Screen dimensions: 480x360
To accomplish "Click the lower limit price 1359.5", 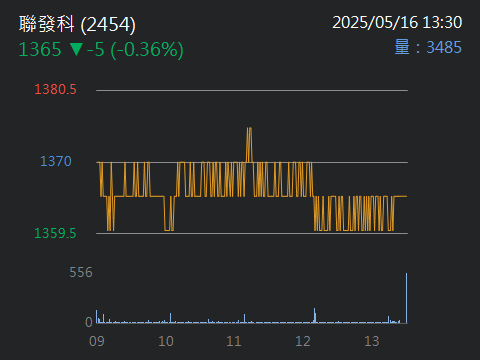I will (x=55, y=233).
